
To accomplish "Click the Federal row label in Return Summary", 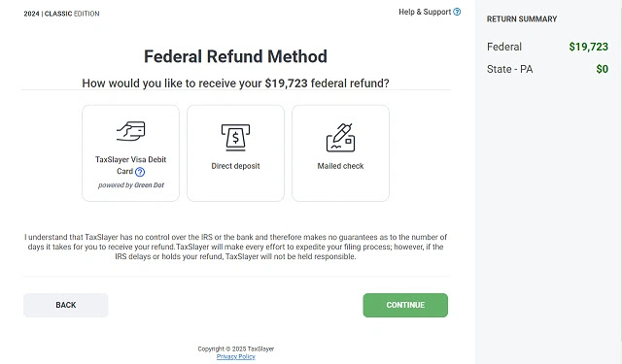I will 504,47.
